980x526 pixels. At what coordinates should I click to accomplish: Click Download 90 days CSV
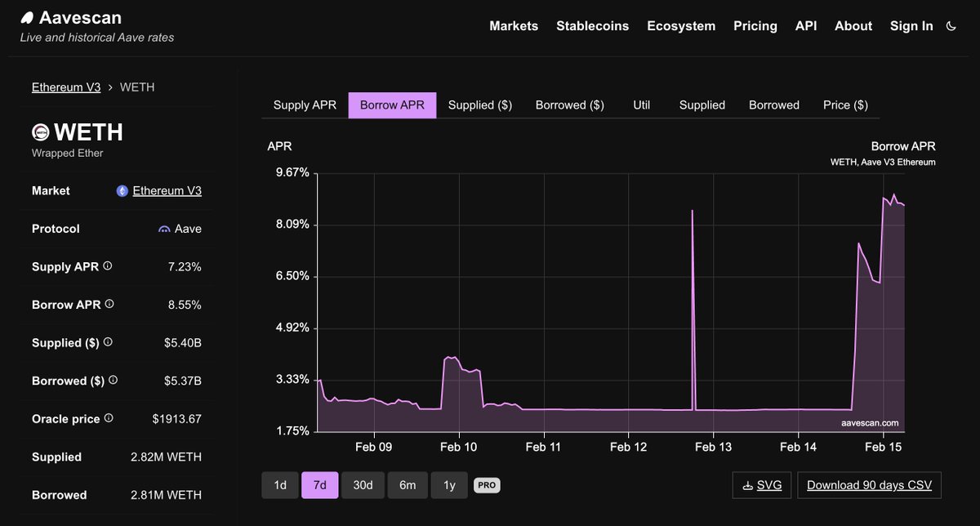tap(869, 485)
